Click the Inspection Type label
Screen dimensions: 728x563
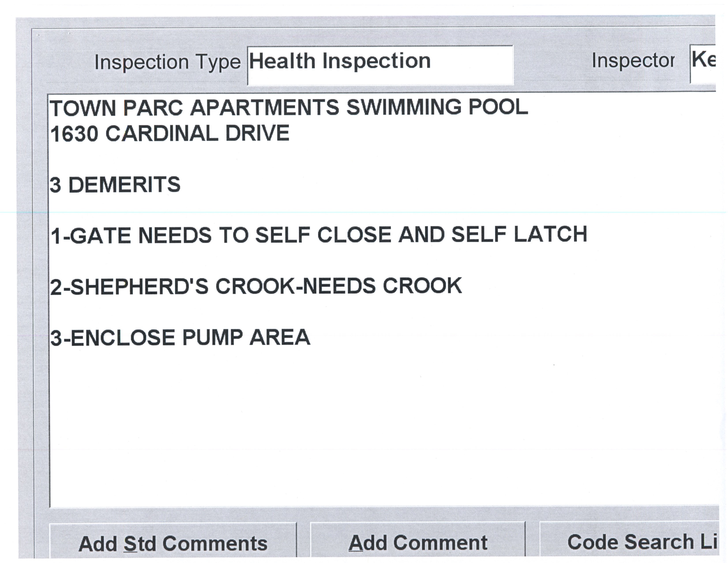coord(167,62)
